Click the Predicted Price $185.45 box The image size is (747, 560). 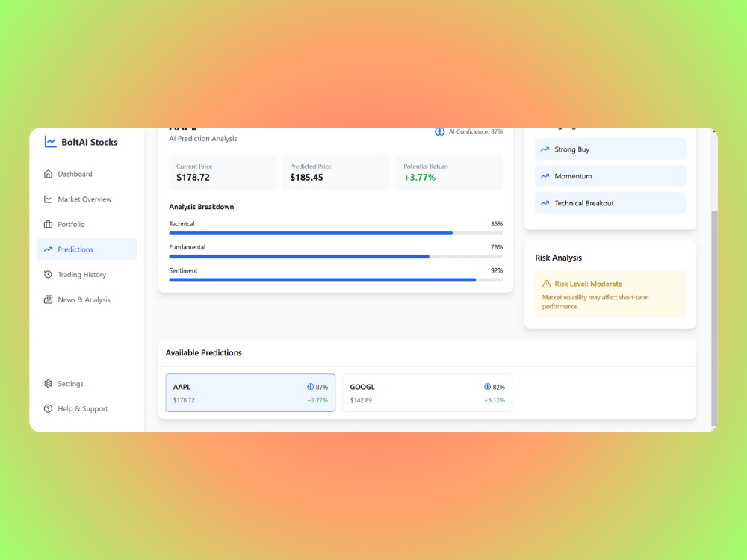[335, 172]
